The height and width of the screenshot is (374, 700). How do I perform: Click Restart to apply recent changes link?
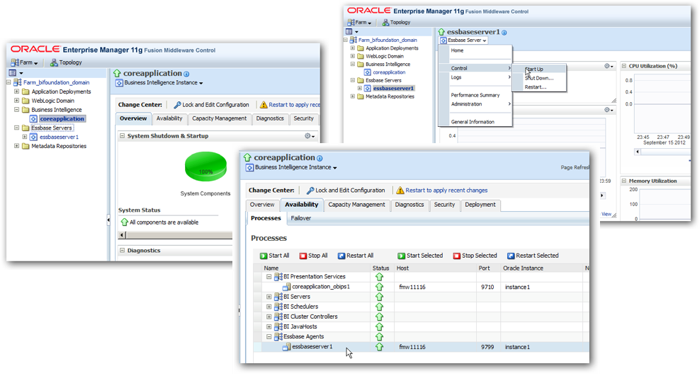click(446, 191)
